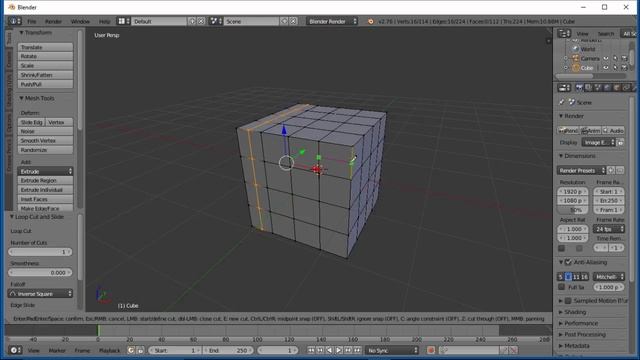Click the lock interface icon beside Display
Screen dimensions: 640x360
click(620, 142)
